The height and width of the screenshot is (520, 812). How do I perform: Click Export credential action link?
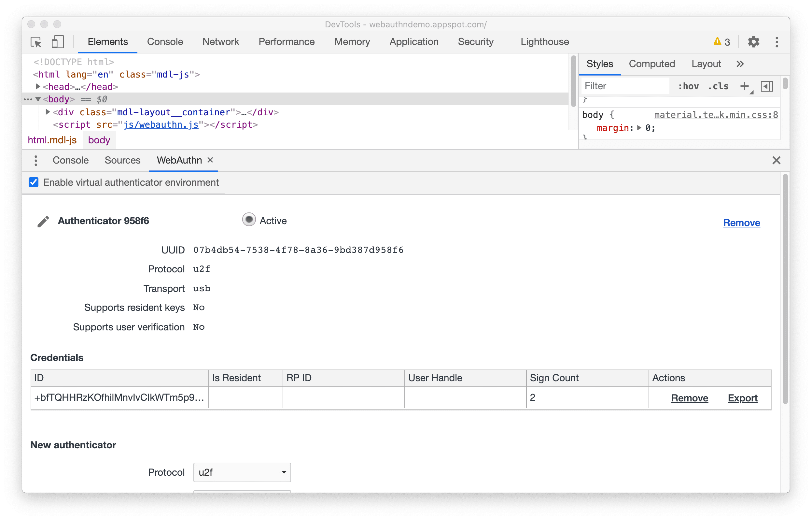coord(743,397)
